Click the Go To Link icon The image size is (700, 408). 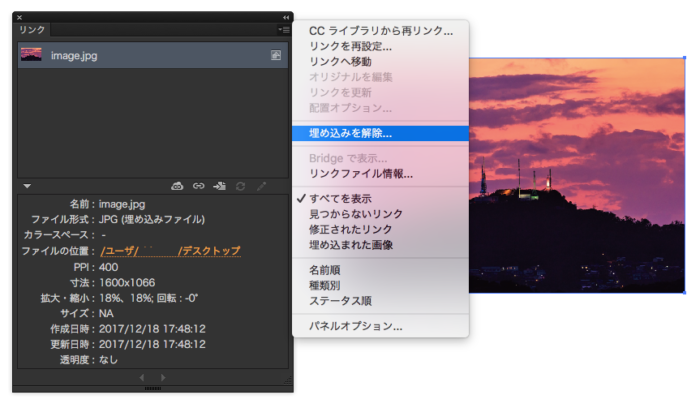pos(219,186)
